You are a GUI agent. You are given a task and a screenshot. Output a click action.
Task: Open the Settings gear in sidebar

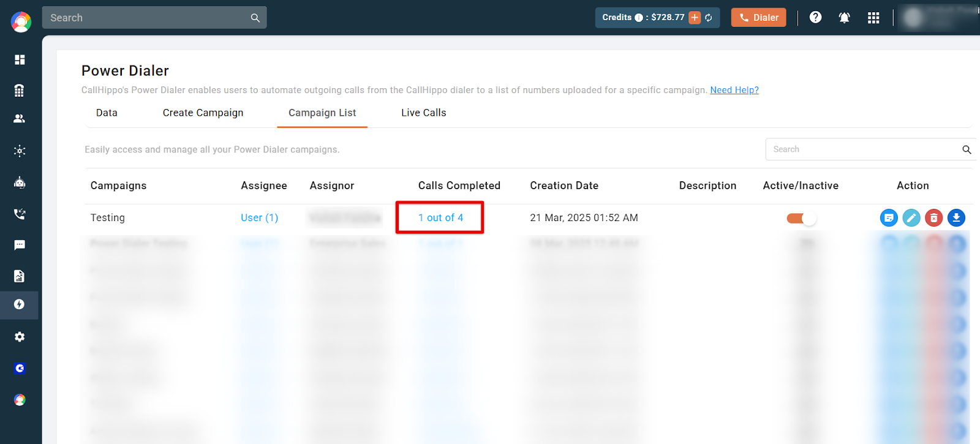(20, 337)
